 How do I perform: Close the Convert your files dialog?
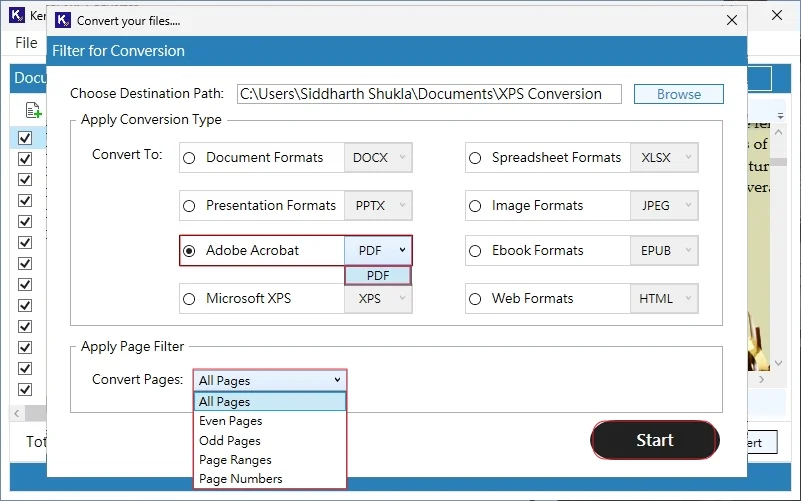[732, 20]
